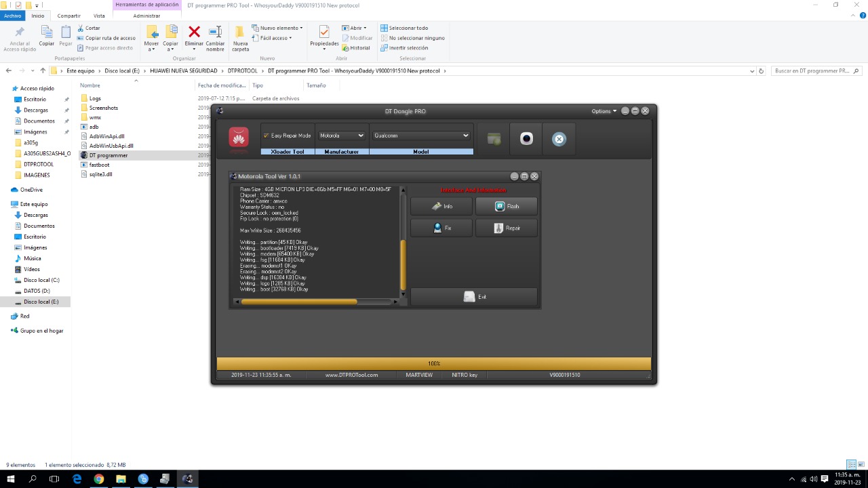The width and height of the screenshot is (868, 488).
Task: Switch to the Vista ribbon tab
Action: click(99, 16)
